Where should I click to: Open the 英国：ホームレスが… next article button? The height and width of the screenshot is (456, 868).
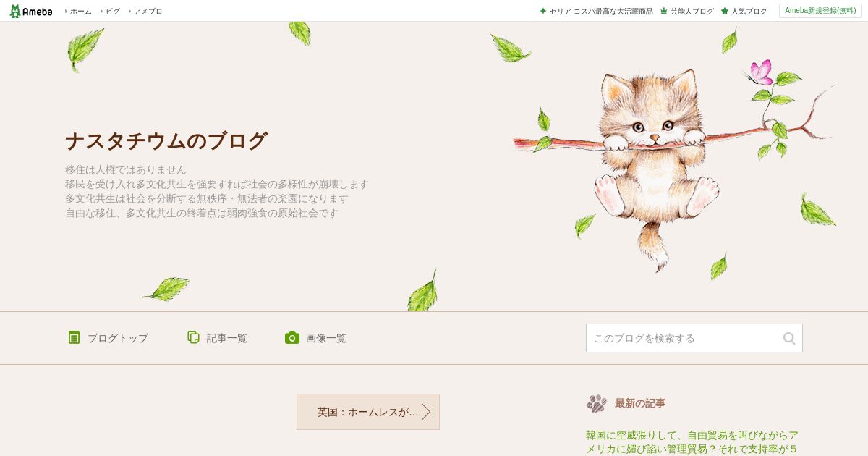[x=368, y=412]
